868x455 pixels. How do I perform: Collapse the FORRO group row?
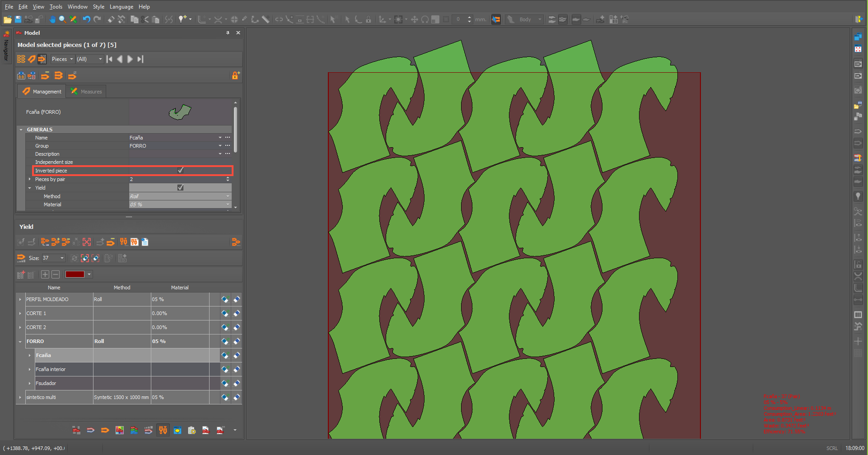pos(20,342)
